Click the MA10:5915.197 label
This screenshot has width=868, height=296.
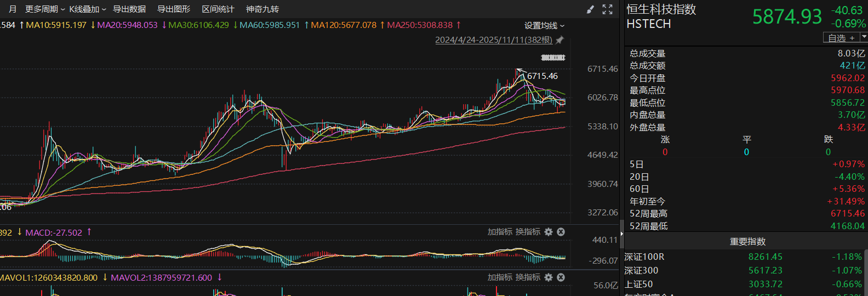tap(56, 25)
